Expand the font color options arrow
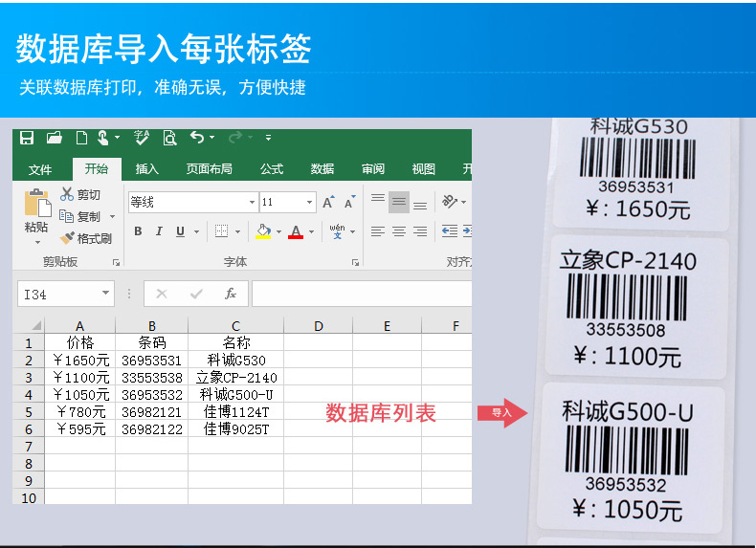The image size is (756, 548). click(x=311, y=231)
